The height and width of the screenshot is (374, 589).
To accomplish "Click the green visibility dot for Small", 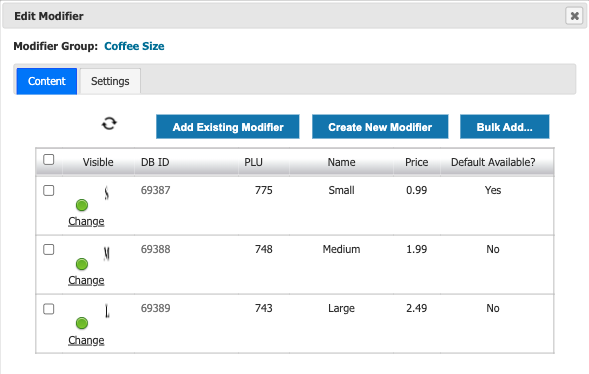I will [82, 205].
